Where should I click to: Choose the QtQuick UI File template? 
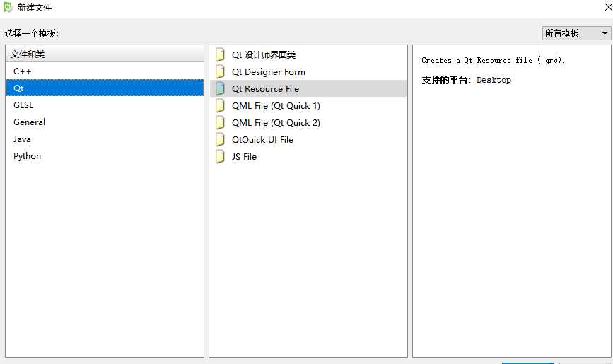(x=308, y=139)
